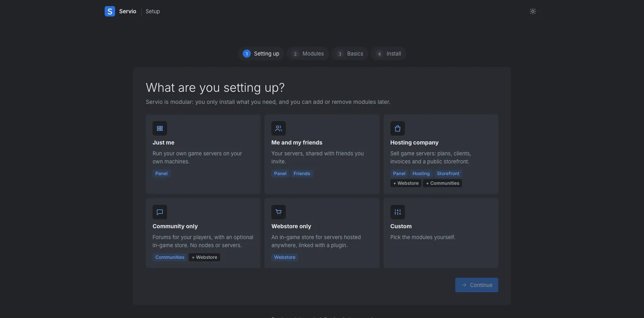Viewport: 644px width, 318px height.
Task: Click the Servio logo icon
Action: coord(110,11)
